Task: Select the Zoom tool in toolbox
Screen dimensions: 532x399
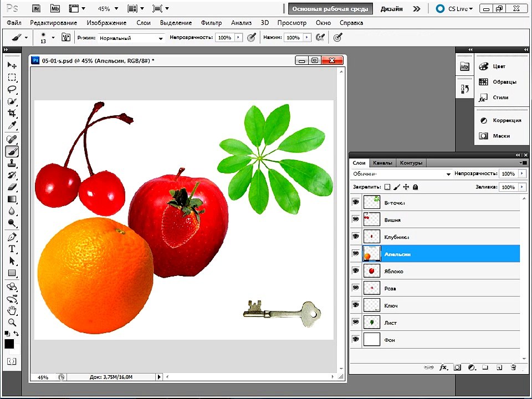Action: pos(12,323)
